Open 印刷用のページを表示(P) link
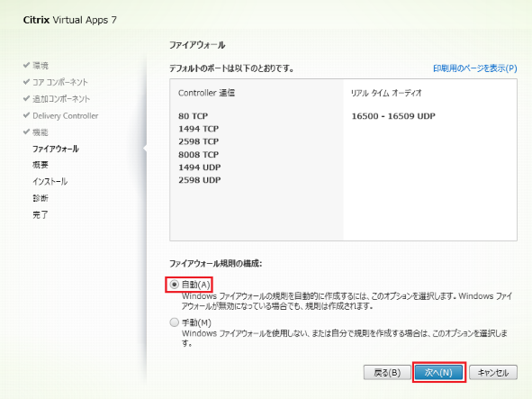The image size is (532, 399). [x=475, y=68]
